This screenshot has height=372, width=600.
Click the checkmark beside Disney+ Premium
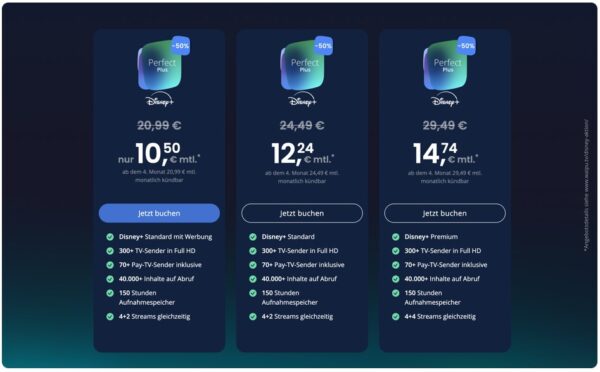point(396,237)
